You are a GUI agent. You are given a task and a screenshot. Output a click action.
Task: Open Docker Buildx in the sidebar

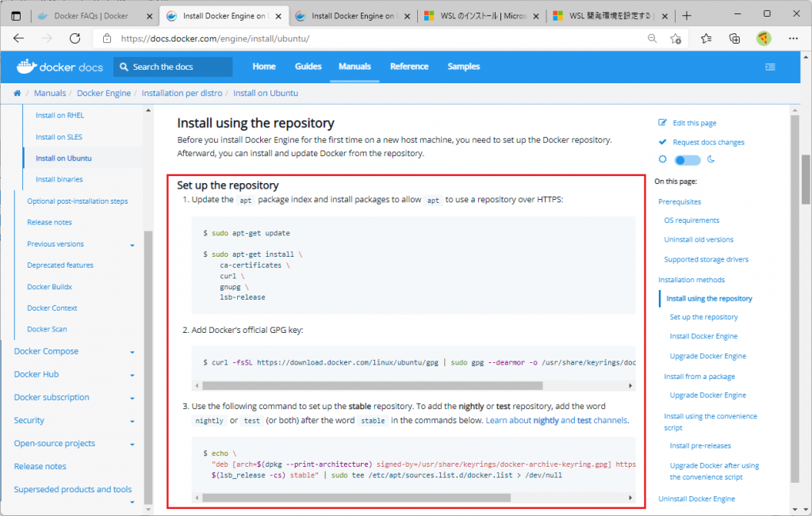pos(50,287)
